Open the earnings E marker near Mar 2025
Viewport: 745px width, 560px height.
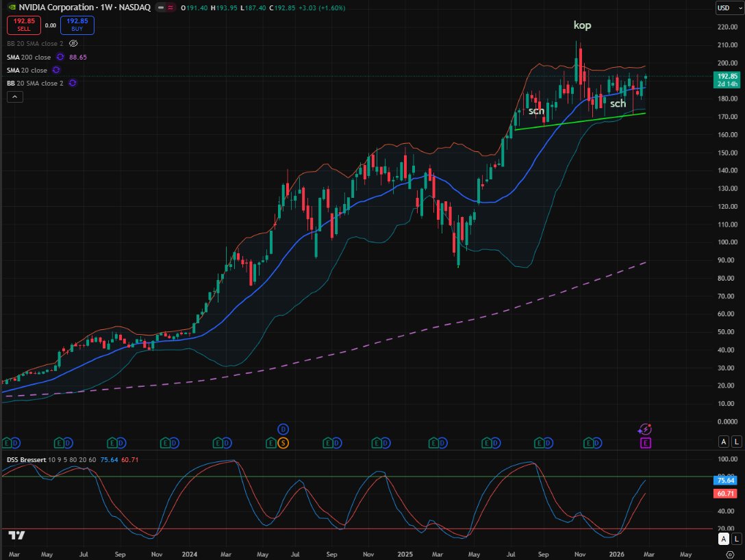coord(432,443)
